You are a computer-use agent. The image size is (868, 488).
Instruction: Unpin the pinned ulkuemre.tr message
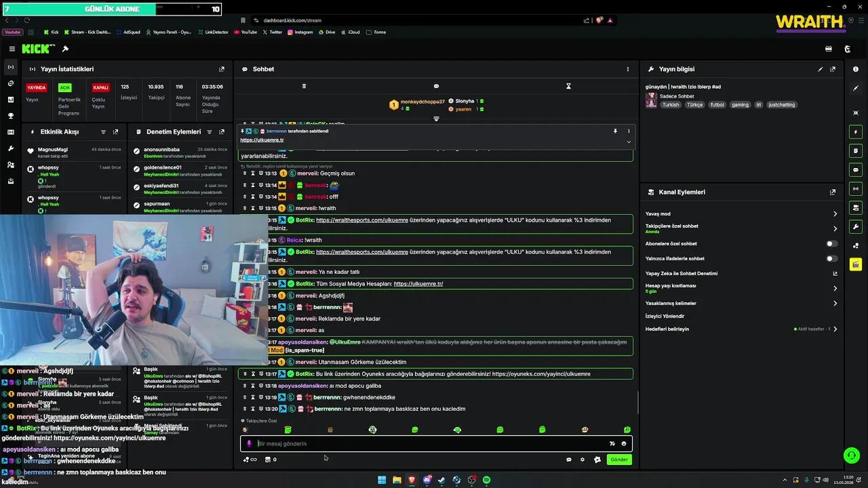click(615, 131)
